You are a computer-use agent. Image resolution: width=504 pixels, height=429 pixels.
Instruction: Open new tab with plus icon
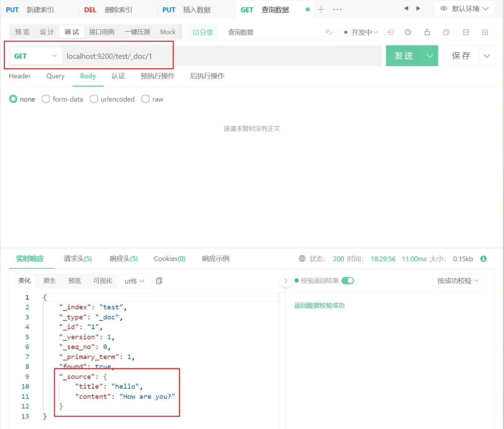click(x=321, y=9)
